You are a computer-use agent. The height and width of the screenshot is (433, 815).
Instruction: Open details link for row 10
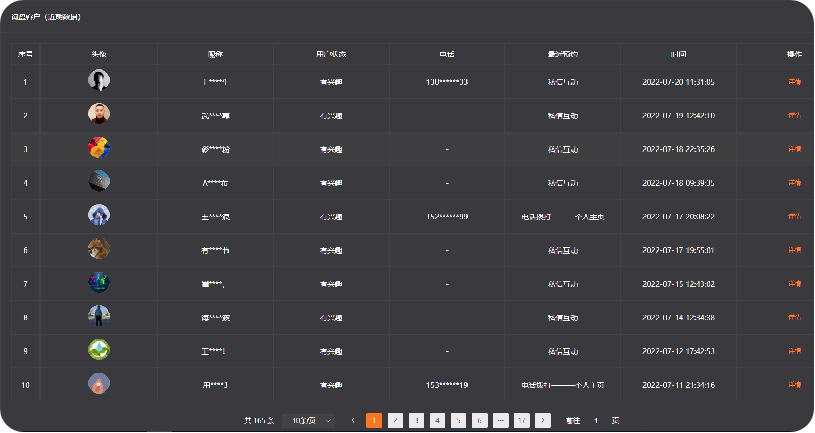click(x=794, y=385)
